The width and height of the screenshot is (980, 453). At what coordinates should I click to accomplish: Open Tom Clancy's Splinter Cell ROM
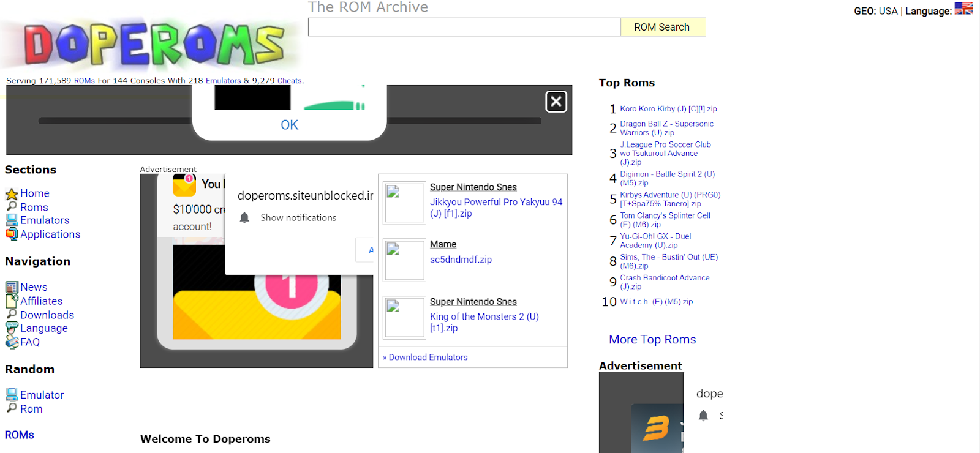coord(665,220)
